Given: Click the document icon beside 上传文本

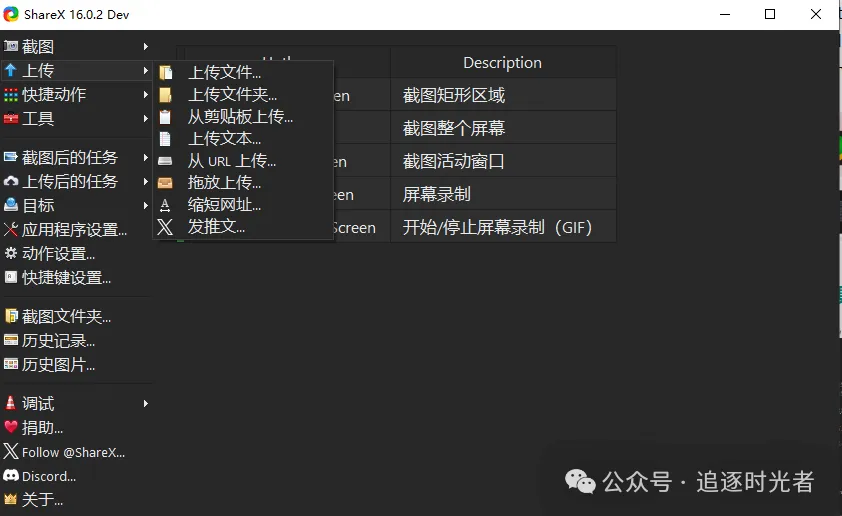Looking at the screenshot, I should pos(165,139).
